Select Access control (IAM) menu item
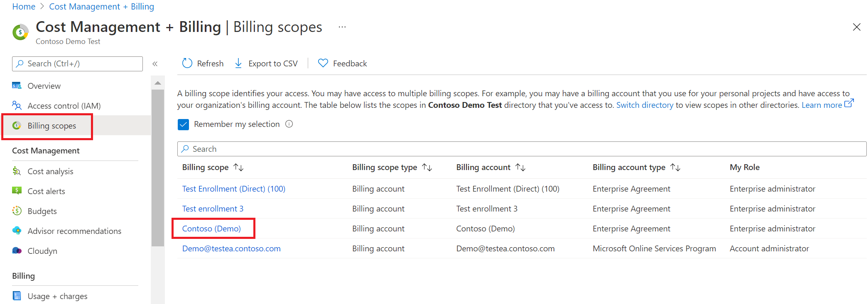This screenshot has height=304, width=868. [x=64, y=106]
